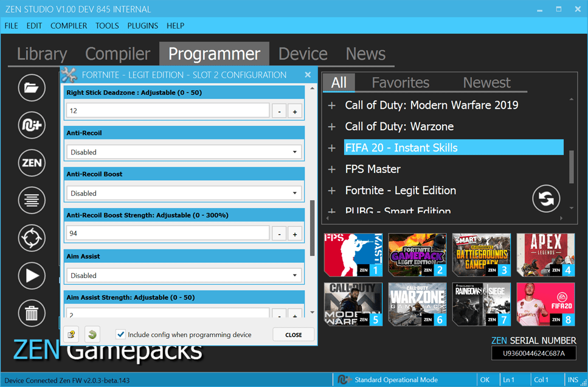The image size is (588, 387).
Task: Click the help icon in config dialog
Action: tap(71, 335)
